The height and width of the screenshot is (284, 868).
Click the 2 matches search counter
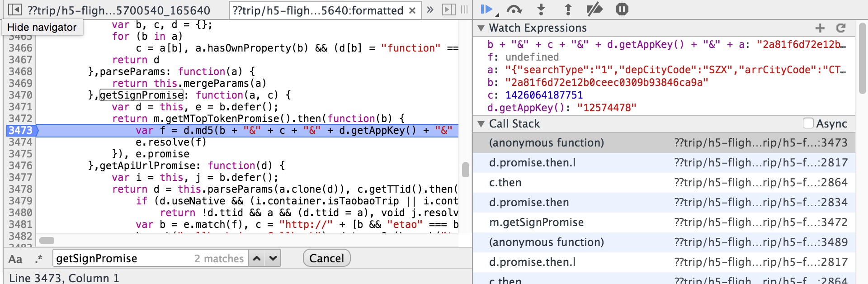tap(219, 259)
